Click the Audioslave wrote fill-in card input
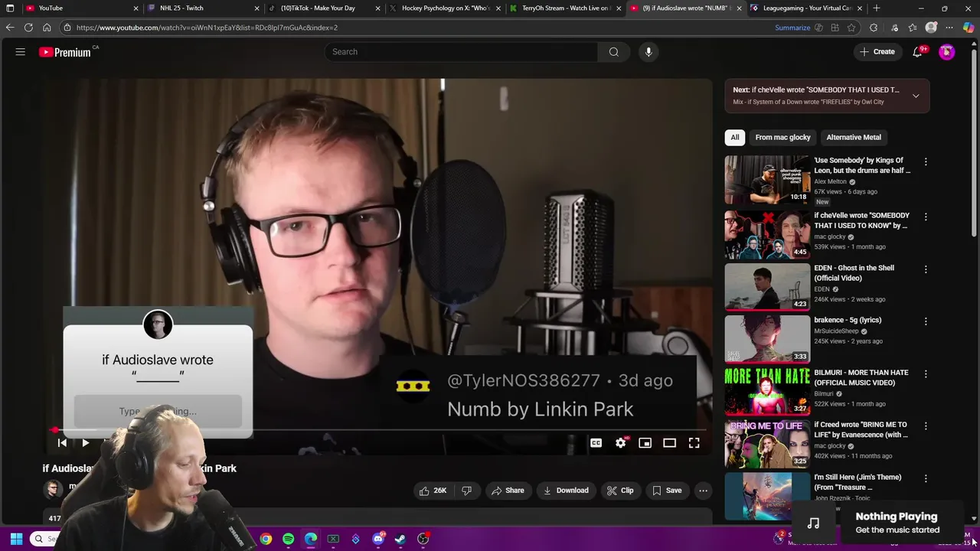 pyautogui.click(x=158, y=412)
